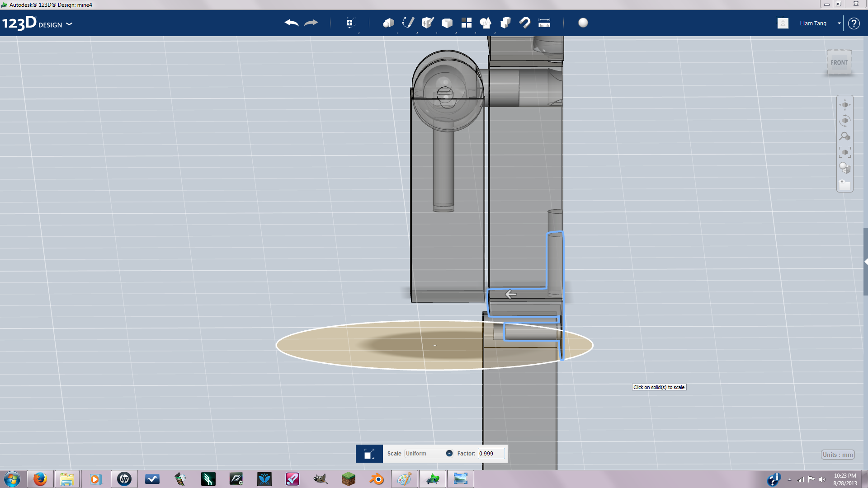
Task: Open Windows Media Player from taskbar
Action: [x=95, y=479]
